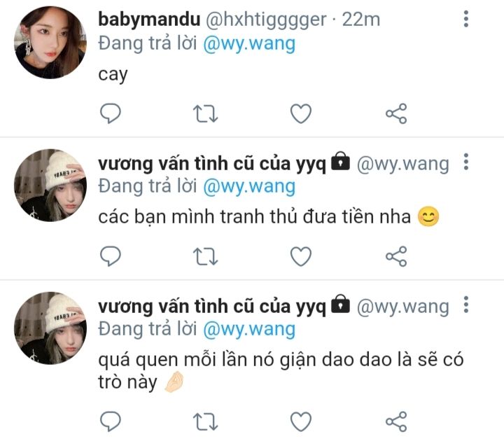The width and height of the screenshot is (504, 439).
Task: View babymandu's profile picture
Action: [x=50, y=43]
